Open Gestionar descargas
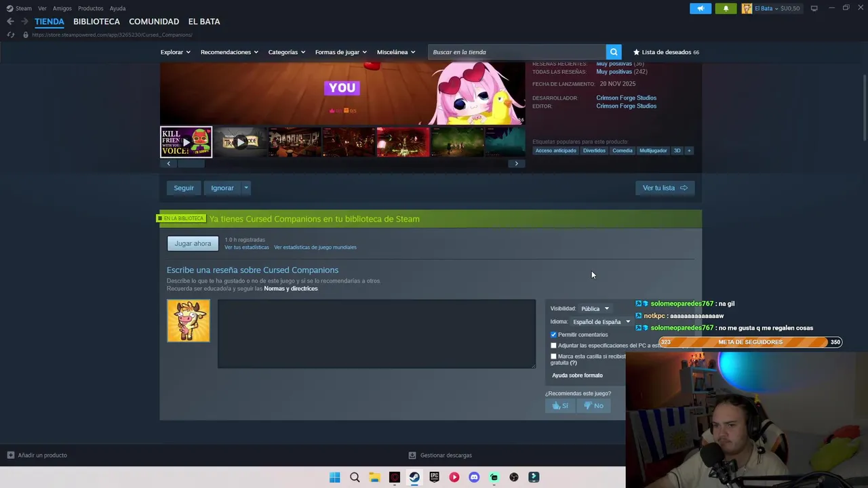Screen dimensions: 868x488 [440, 455]
